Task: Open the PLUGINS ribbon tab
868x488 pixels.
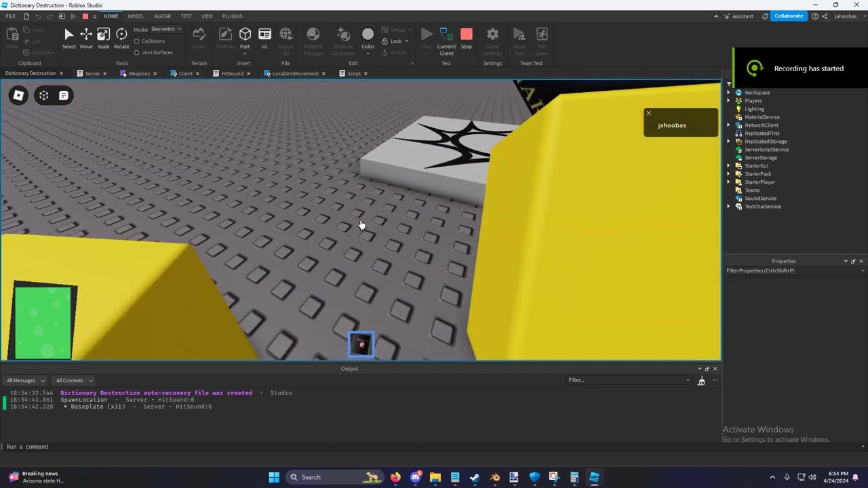Action: point(232,16)
